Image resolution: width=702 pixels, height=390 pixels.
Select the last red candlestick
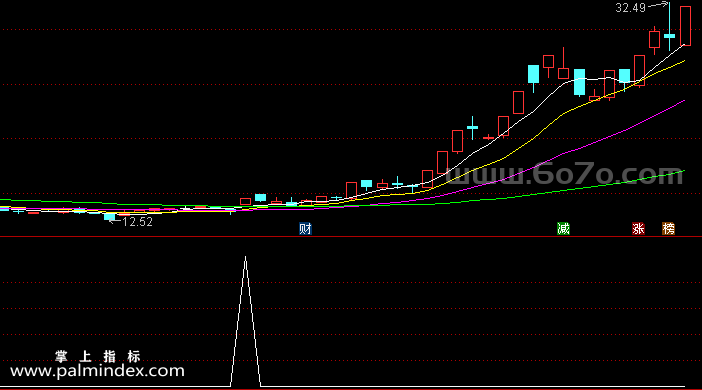click(685, 26)
